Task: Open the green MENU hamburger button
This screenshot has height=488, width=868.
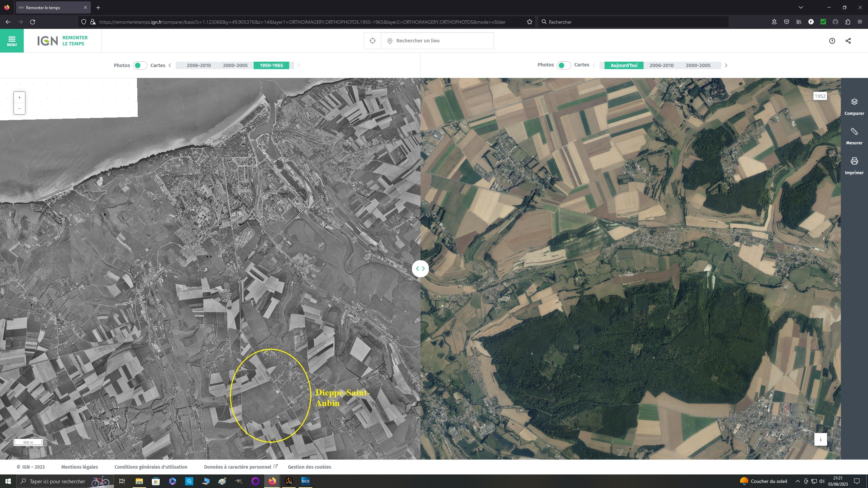Action: [12, 41]
